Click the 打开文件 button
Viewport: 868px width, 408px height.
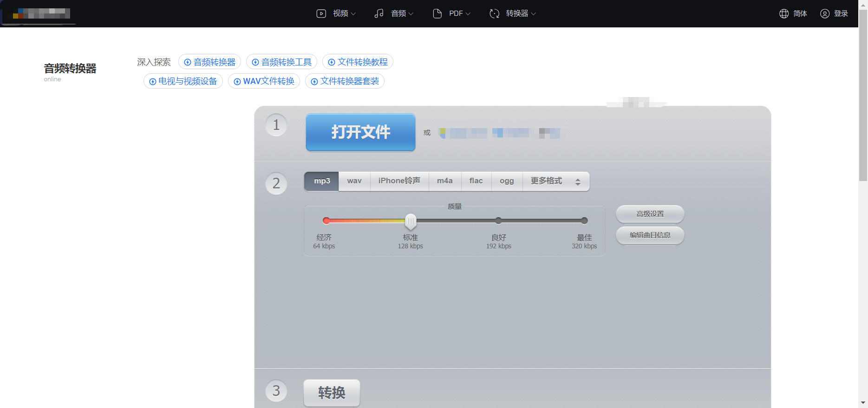pyautogui.click(x=360, y=132)
